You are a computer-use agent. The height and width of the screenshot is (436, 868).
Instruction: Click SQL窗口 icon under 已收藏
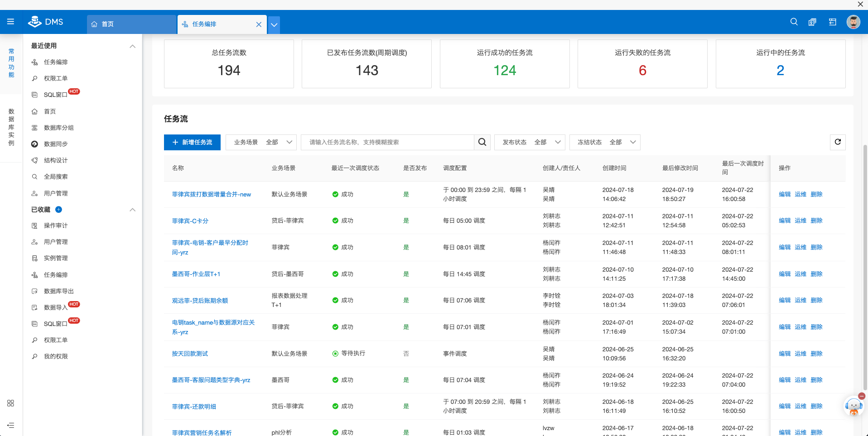click(34, 324)
